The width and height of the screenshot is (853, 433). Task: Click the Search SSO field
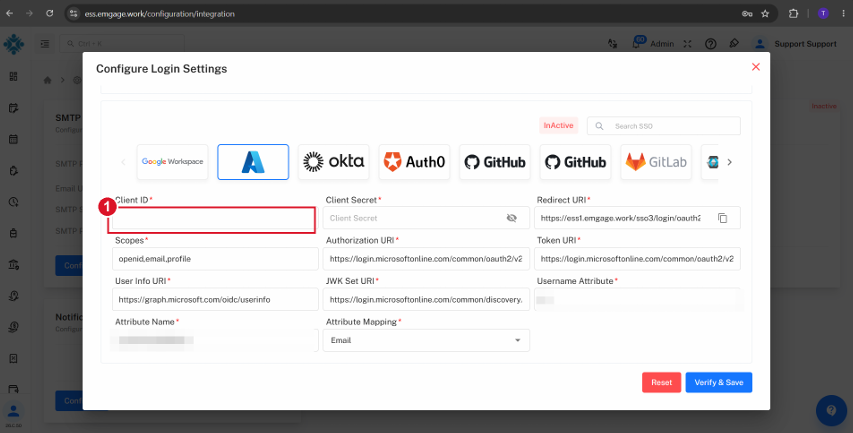tap(664, 126)
